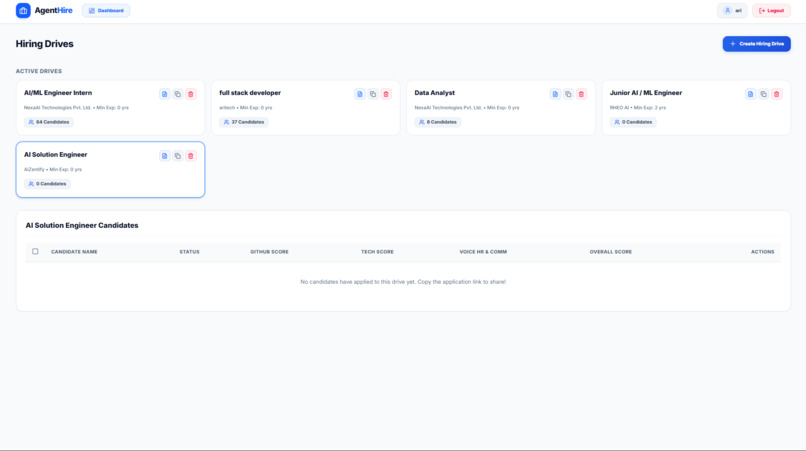806x451 pixels.
Task: Click 0 Candidates badge on Junior AI / ML Engineer
Action: pos(633,122)
